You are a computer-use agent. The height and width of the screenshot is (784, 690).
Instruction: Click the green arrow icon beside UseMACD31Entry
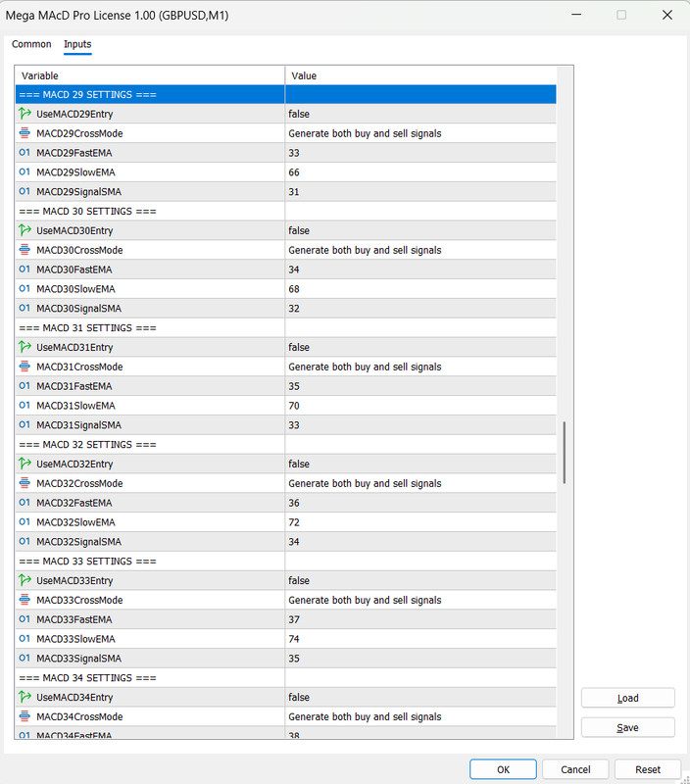coord(25,347)
